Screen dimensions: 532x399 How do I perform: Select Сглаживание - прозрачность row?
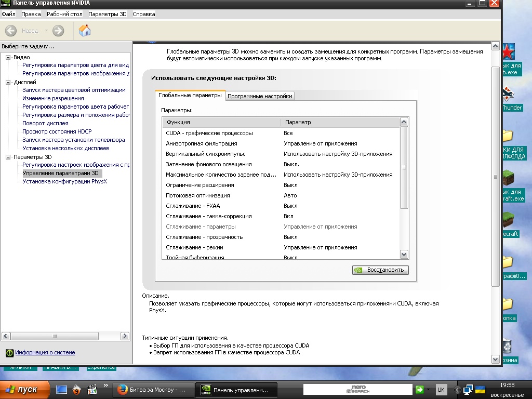281,237
